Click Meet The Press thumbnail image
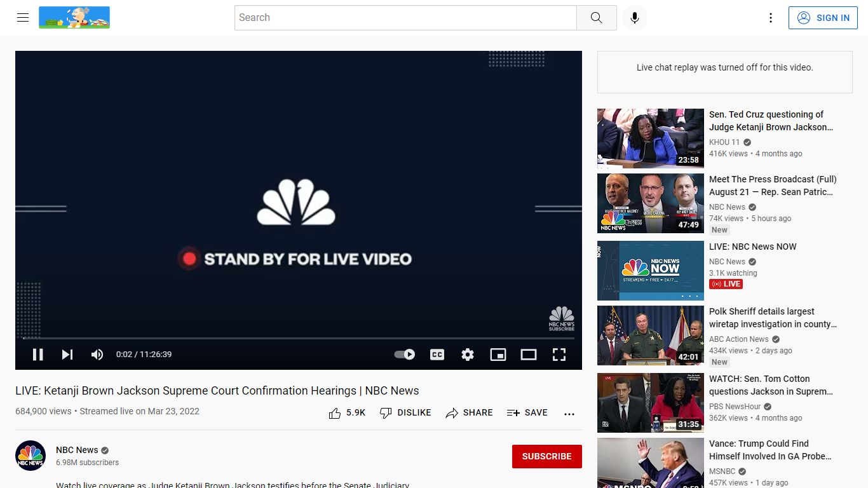868x488 pixels. click(651, 203)
